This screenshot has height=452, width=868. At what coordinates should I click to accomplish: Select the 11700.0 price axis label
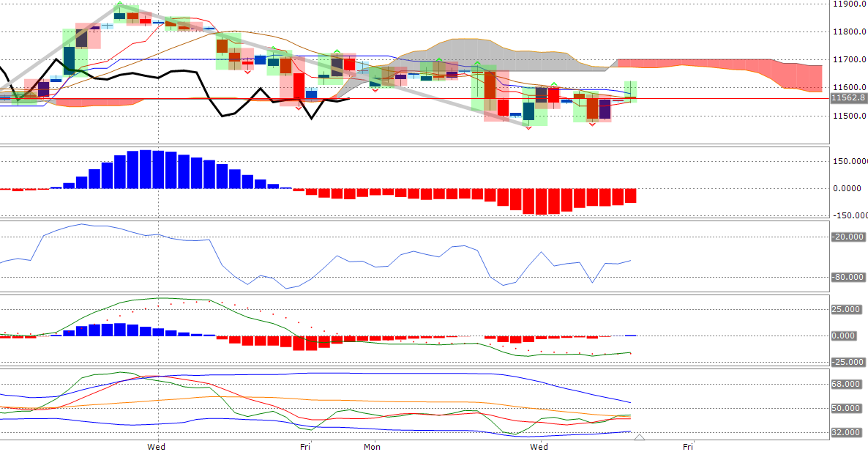(x=849, y=60)
